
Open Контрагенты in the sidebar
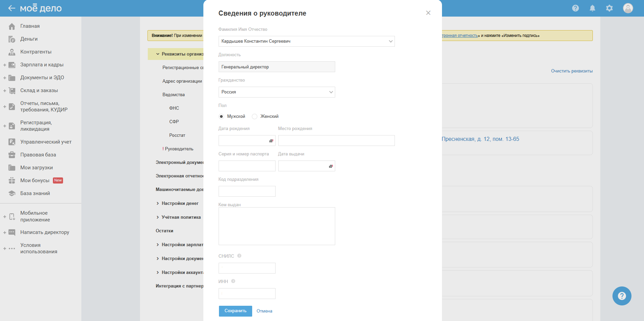tap(36, 52)
